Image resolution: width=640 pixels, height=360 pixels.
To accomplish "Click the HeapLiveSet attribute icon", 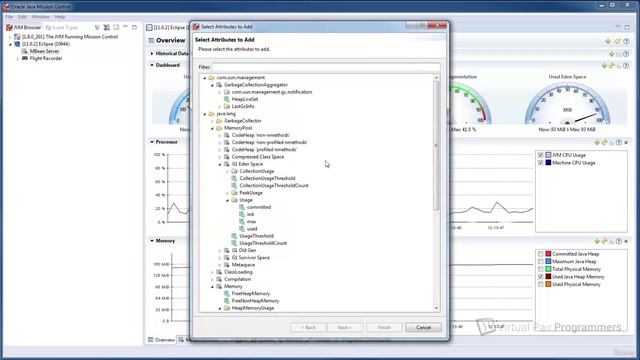I will tap(227, 99).
